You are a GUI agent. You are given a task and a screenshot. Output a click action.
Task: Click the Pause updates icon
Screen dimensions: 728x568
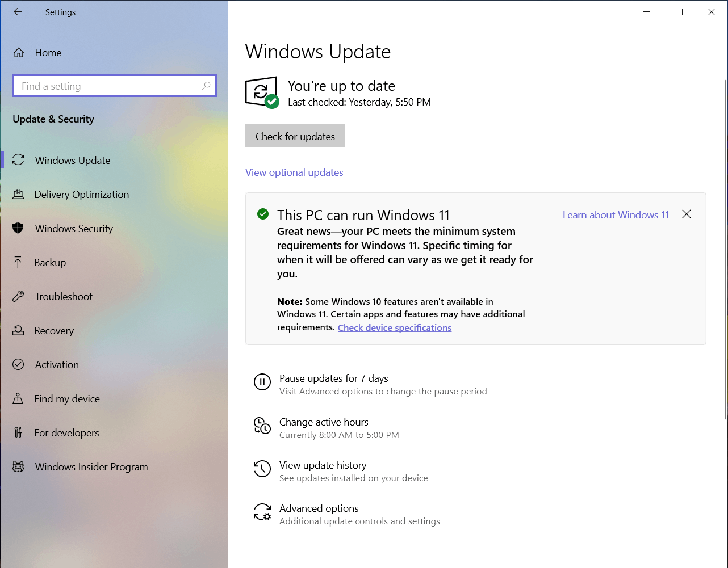262,382
